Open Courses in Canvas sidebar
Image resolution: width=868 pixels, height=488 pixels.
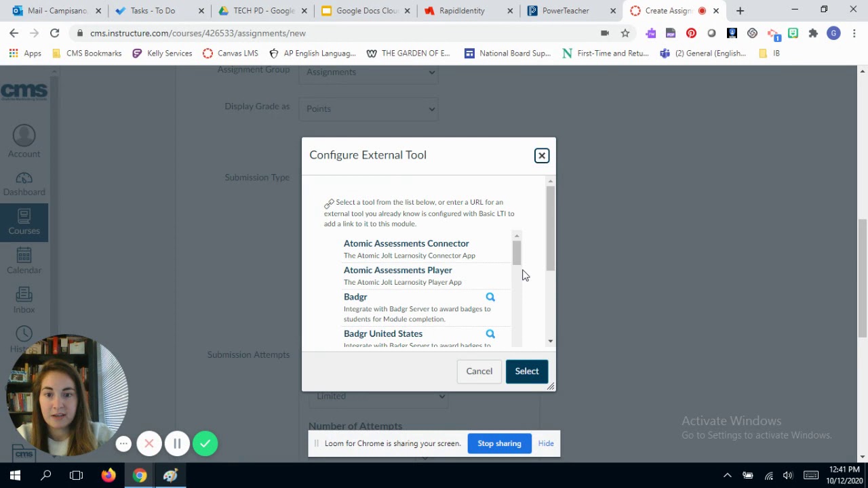[24, 222]
